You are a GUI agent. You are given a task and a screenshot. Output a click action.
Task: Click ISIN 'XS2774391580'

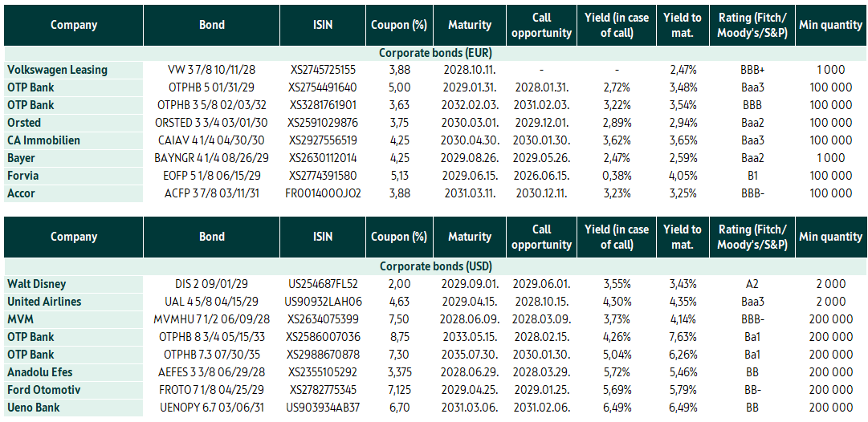(323, 176)
